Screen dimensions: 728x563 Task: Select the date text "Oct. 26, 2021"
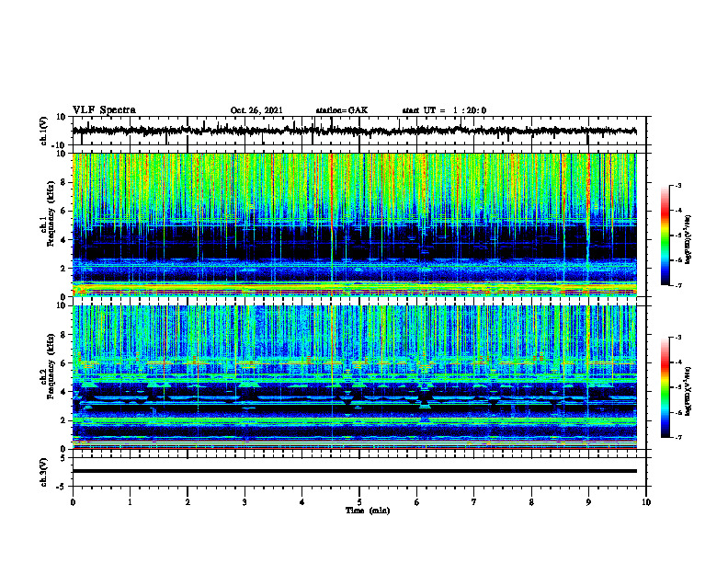click(256, 110)
